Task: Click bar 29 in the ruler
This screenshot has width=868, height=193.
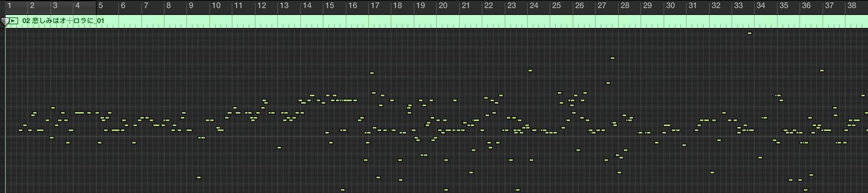Action: click(647, 6)
